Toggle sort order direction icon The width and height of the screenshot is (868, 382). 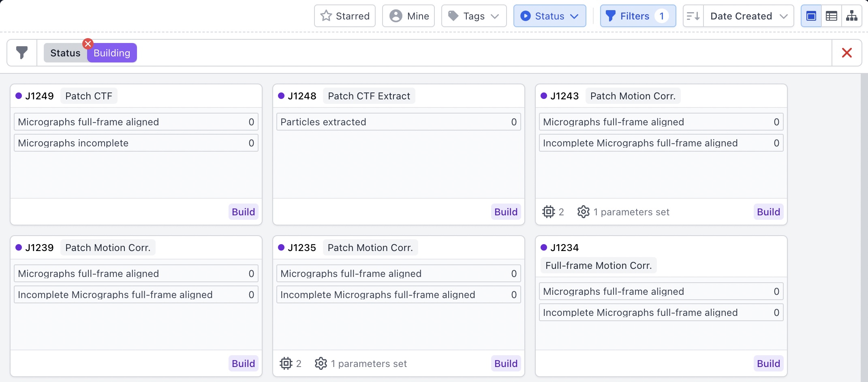click(693, 16)
